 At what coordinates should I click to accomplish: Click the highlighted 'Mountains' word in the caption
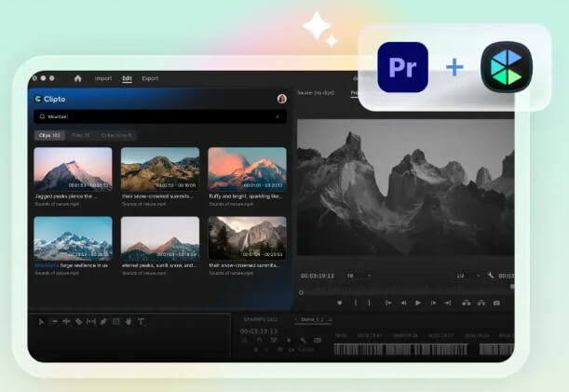coord(47,265)
